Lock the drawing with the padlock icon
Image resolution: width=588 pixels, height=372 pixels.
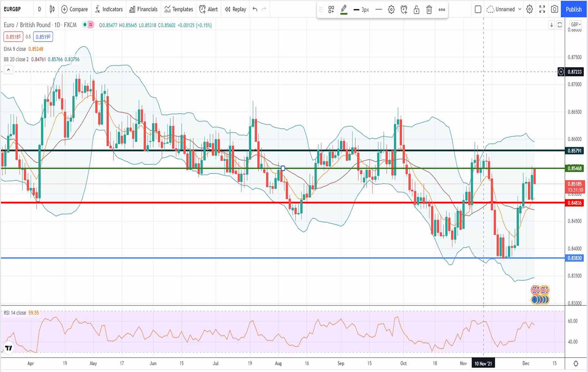(x=416, y=9)
